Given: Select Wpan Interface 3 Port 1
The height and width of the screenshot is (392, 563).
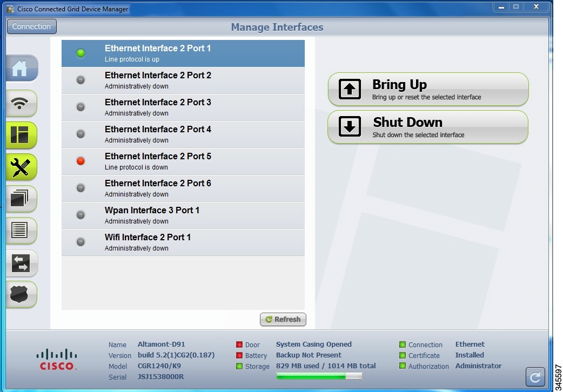Looking at the screenshot, I should pyautogui.click(x=184, y=215).
